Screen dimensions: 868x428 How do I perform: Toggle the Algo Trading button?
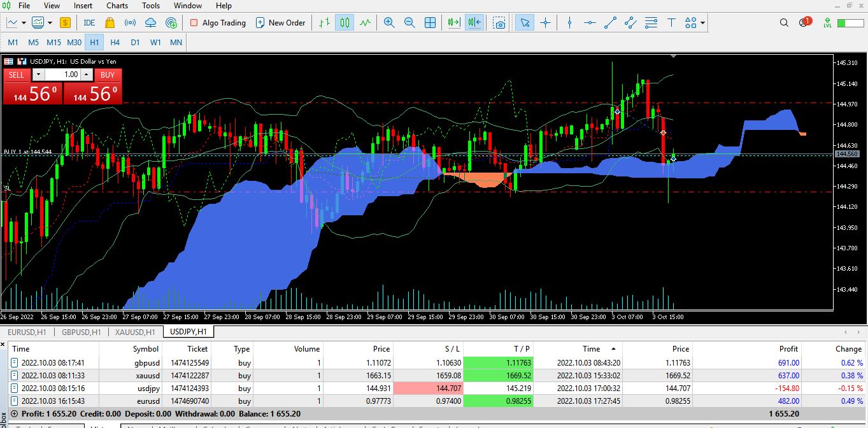tap(218, 23)
